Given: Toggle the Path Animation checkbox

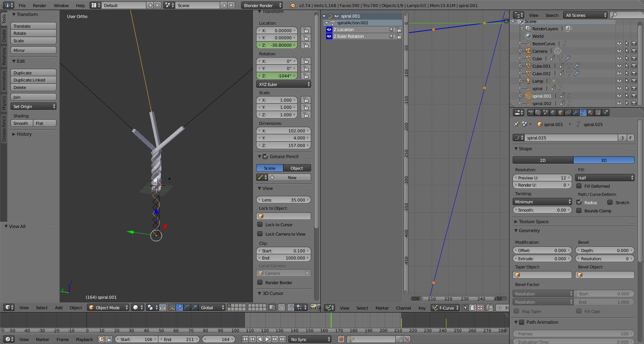Looking at the screenshot, I should pyautogui.click(x=522, y=322).
